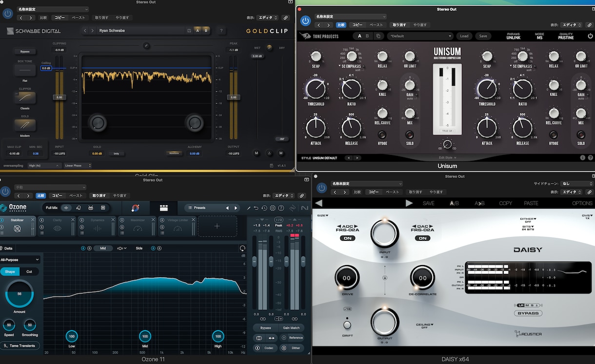Open the Ozone history clock icon
The width and height of the screenshot is (595, 364).
pos(264,208)
